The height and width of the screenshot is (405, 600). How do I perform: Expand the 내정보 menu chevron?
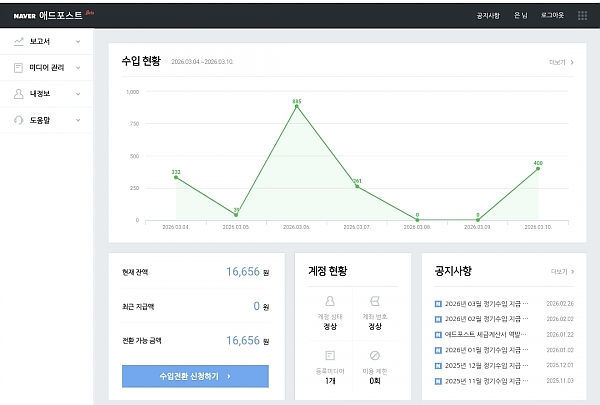click(x=77, y=93)
